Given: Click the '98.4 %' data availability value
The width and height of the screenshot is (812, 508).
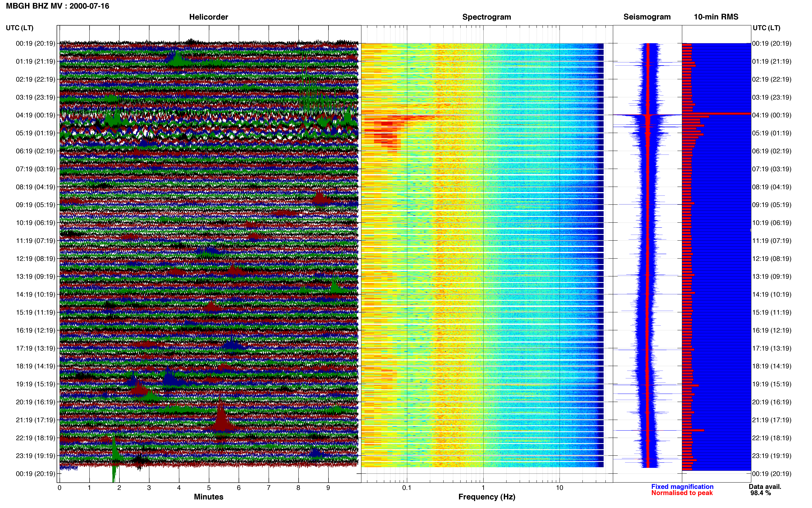Looking at the screenshot, I should 761,493.
